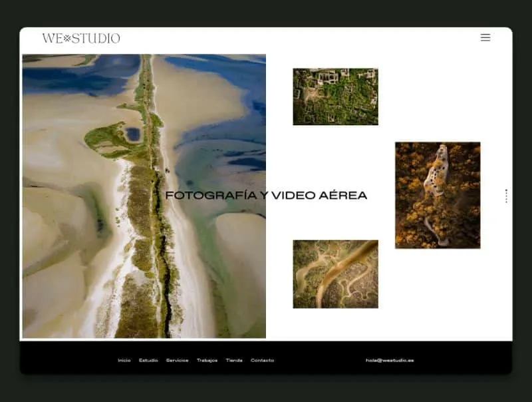View the winding river marsh thumbnail
The image size is (532, 402).
[336, 274]
